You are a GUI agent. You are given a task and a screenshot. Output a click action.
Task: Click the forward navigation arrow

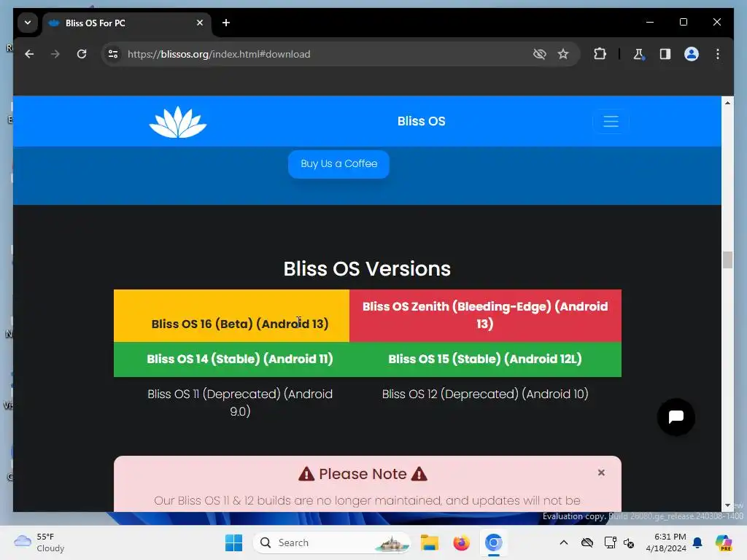coord(55,54)
